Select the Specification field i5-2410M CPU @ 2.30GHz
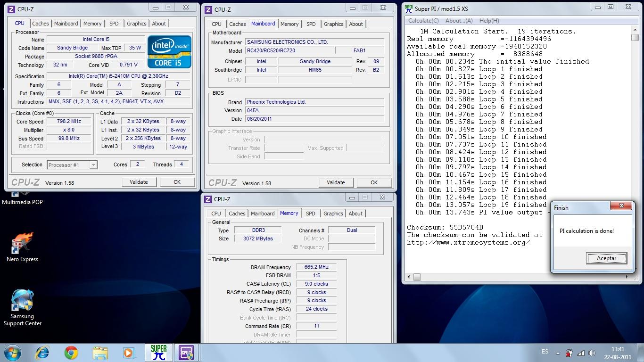The image size is (644, 362). click(x=118, y=76)
